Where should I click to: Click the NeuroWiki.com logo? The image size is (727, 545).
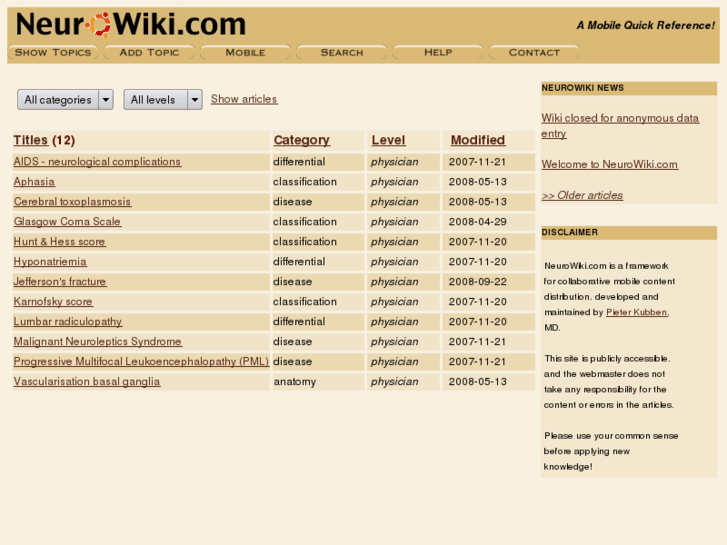tap(131, 25)
